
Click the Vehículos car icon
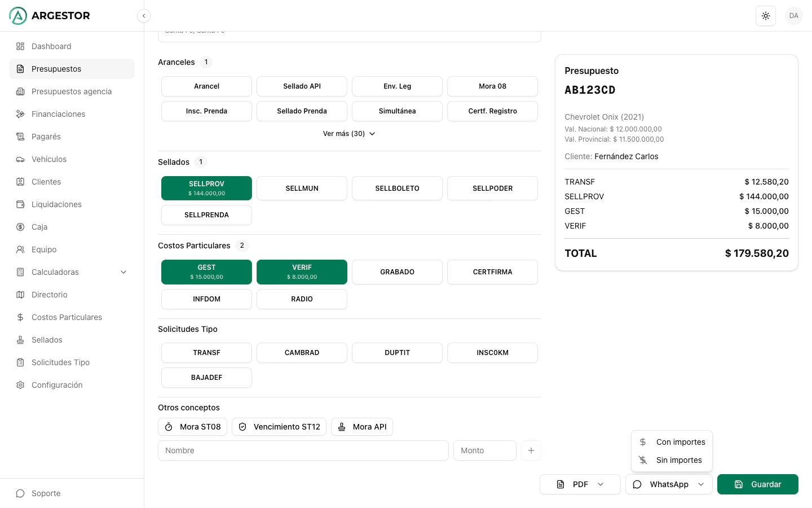click(20, 159)
